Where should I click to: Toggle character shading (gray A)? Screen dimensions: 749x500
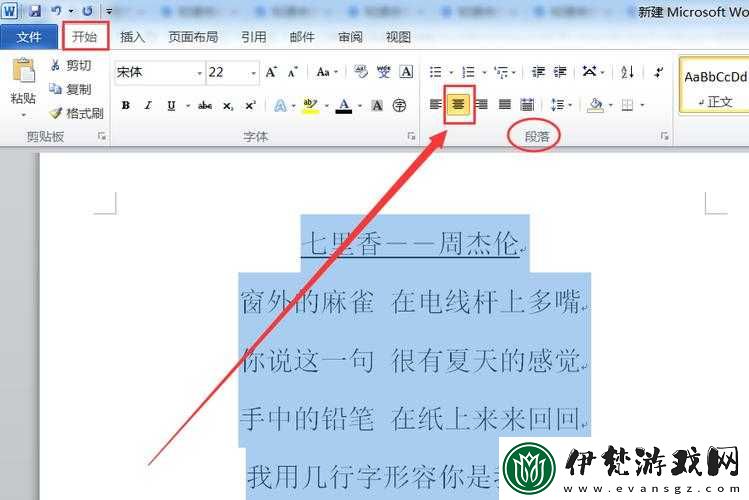(x=377, y=105)
